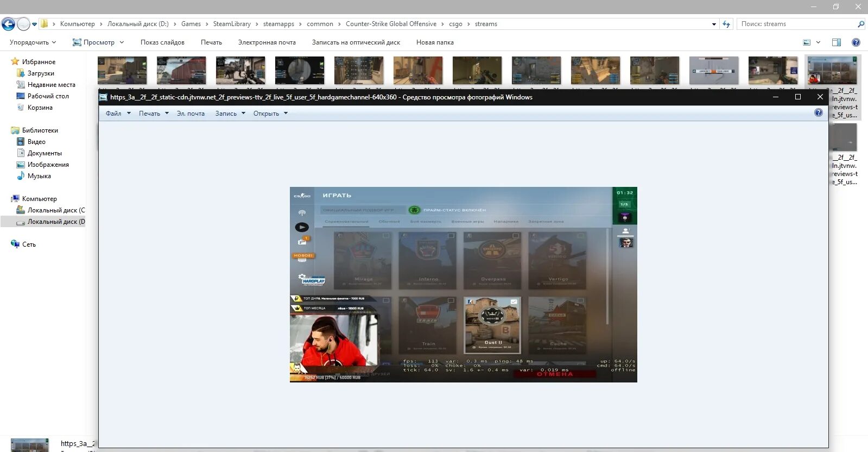Image resolution: width=868 pixels, height=452 pixels.
Task: Select Компьютер in the navigation pane
Action: coord(39,199)
